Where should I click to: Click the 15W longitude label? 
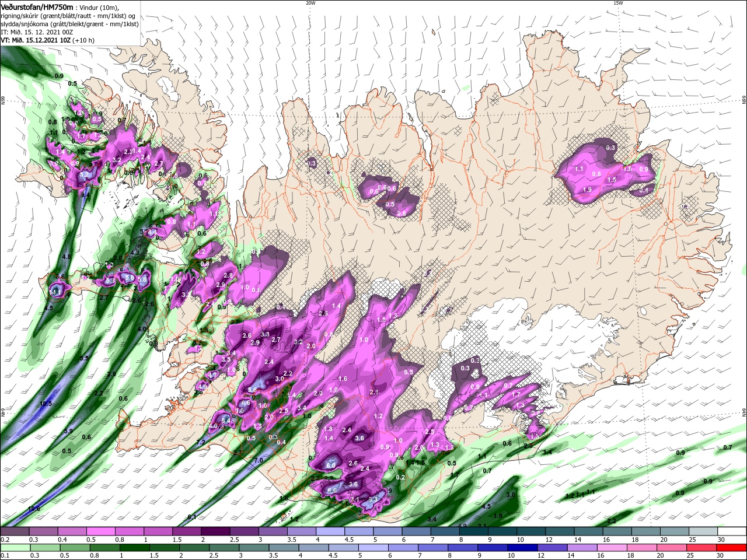coord(618,3)
